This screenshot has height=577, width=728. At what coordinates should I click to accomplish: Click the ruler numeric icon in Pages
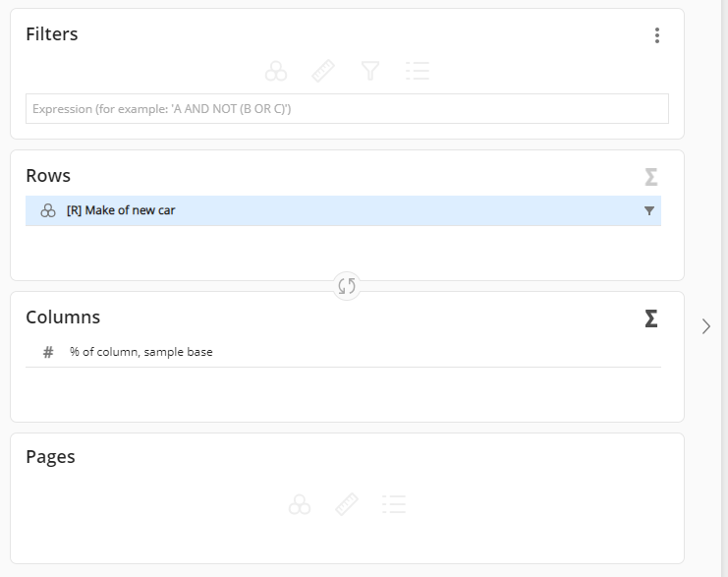pyautogui.click(x=347, y=505)
